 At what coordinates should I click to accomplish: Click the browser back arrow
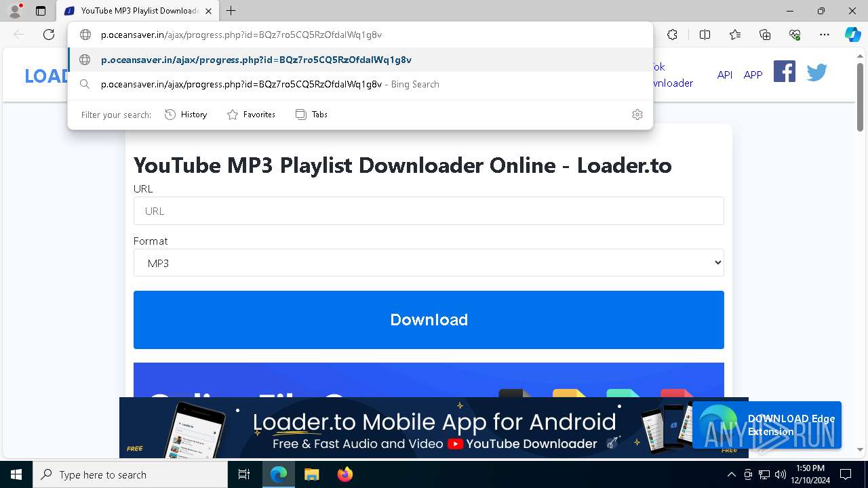click(19, 35)
